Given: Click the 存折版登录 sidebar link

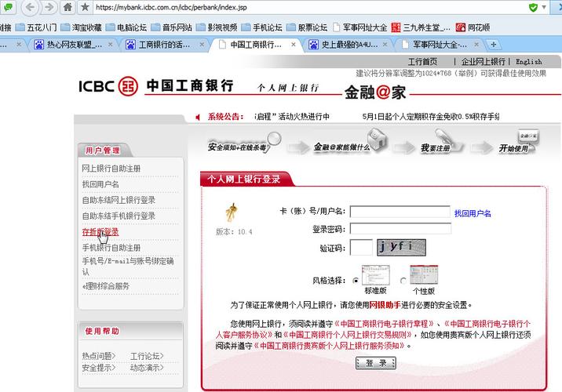Looking at the screenshot, I should point(100,231).
